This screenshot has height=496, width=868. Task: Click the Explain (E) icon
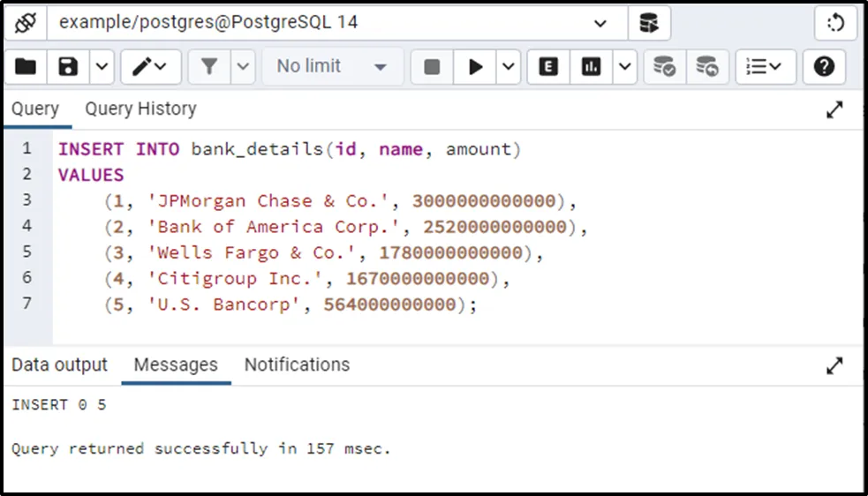click(548, 67)
